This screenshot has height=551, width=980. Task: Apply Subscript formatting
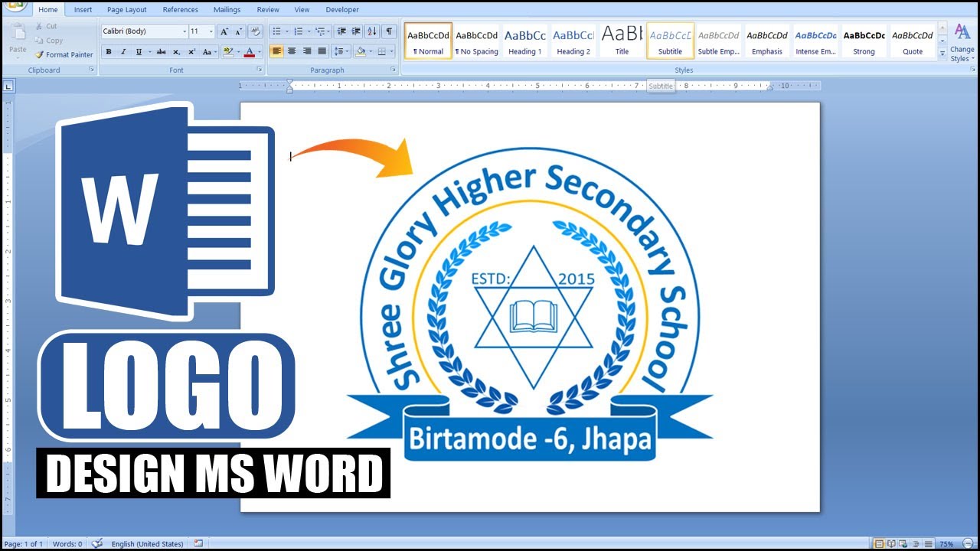click(177, 52)
